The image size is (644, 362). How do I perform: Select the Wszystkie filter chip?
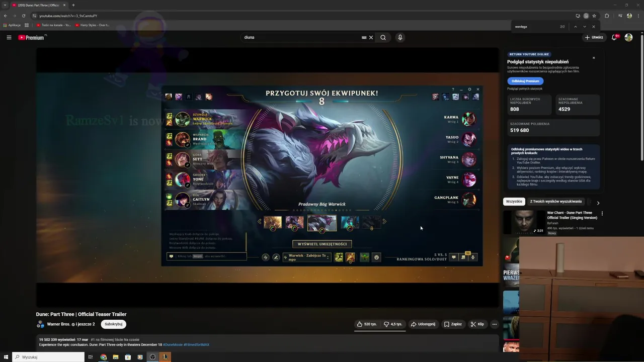(514, 202)
